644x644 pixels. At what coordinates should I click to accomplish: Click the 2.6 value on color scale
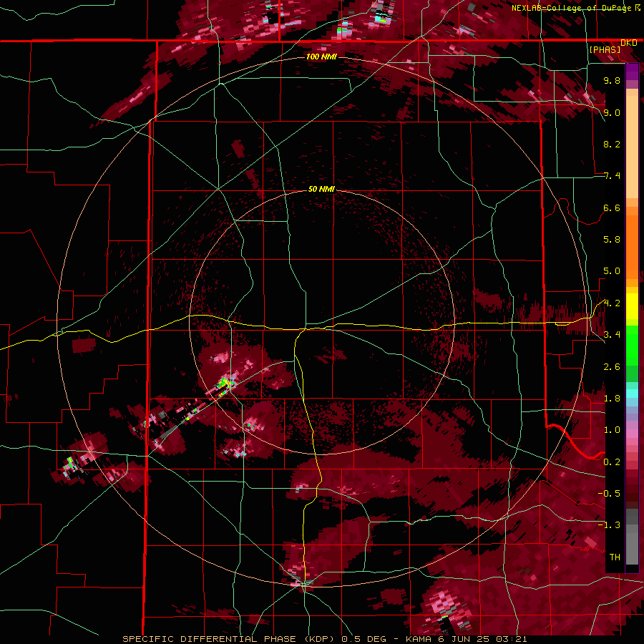612,366
